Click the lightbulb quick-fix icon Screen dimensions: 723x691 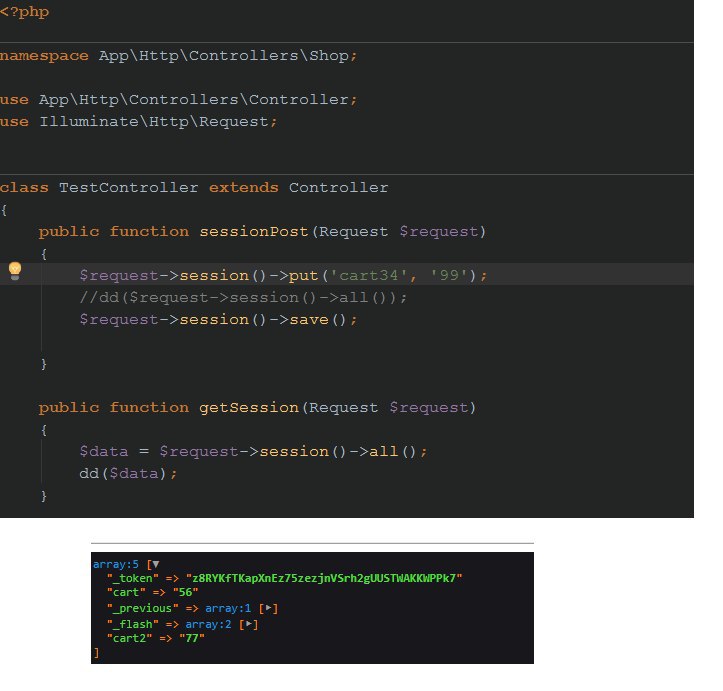click(15, 271)
